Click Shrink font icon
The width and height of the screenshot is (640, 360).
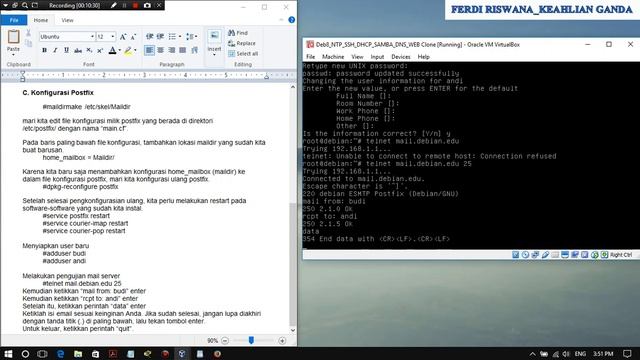[133, 37]
